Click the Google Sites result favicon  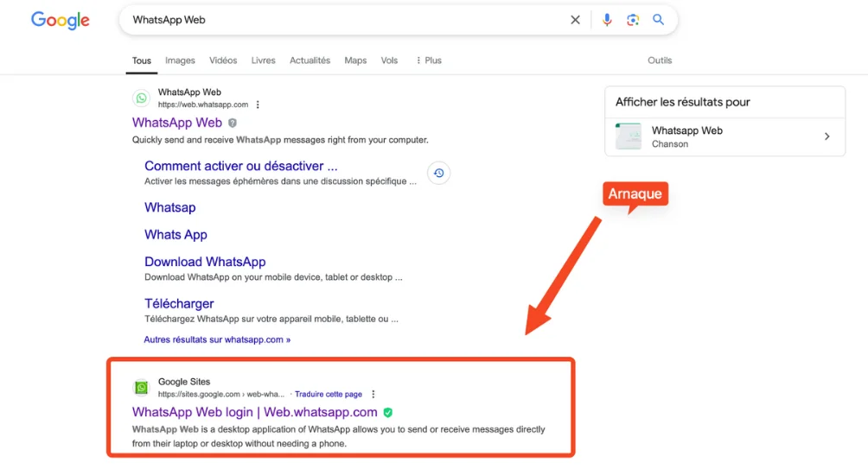[x=141, y=388]
